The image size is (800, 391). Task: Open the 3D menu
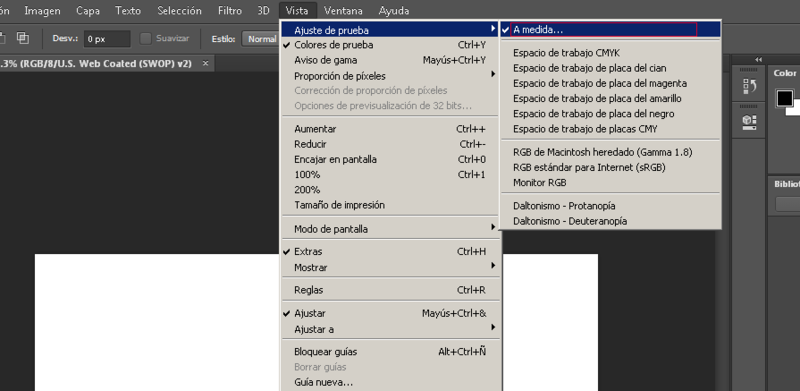point(263,10)
